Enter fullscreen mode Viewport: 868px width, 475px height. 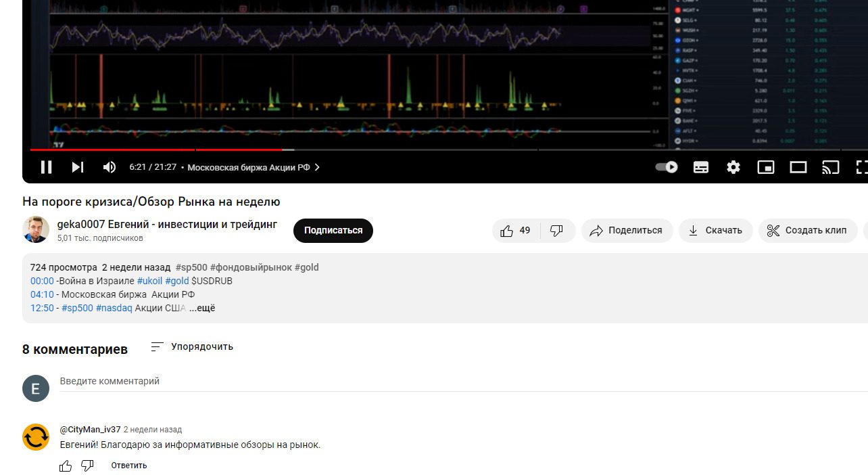click(x=860, y=167)
